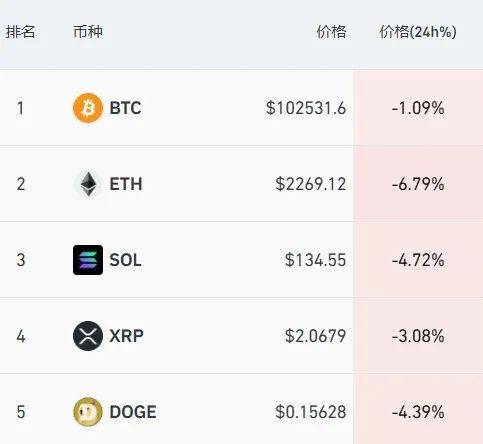Select the ETH price $2269.12

(311, 184)
